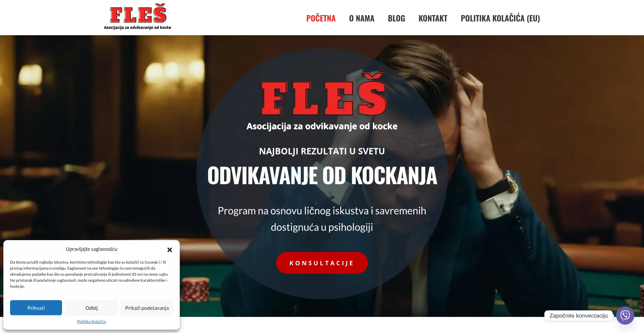Click the header tagline Asocijacija za odvikavanje
The image size is (644, 333).
pos(138,27)
